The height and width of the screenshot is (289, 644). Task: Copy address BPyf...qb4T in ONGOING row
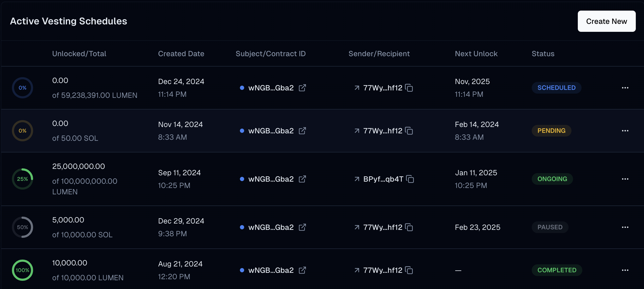(x=410, y=179)
